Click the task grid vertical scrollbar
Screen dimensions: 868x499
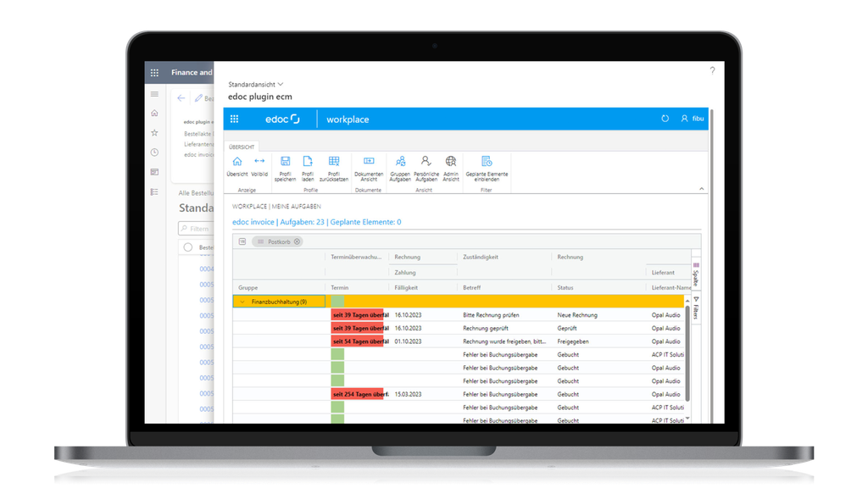coord(687,354)
